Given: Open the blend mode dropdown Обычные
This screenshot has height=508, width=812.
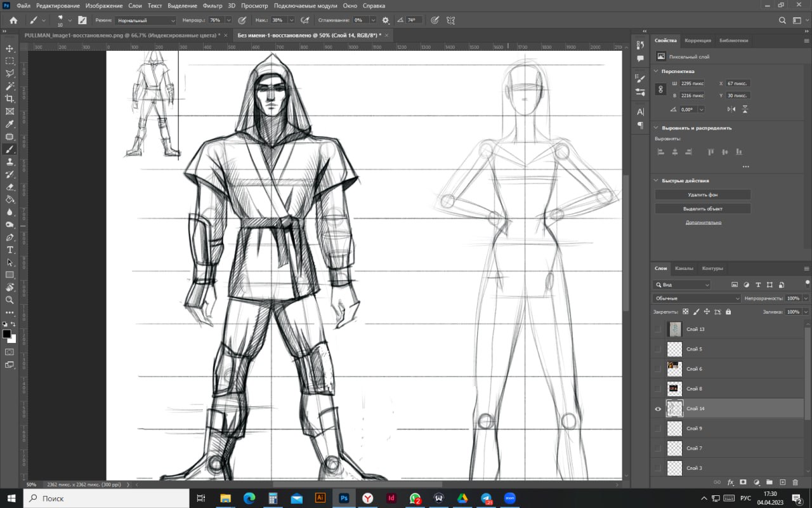Looking at the screenshot, I should (696, 298).
